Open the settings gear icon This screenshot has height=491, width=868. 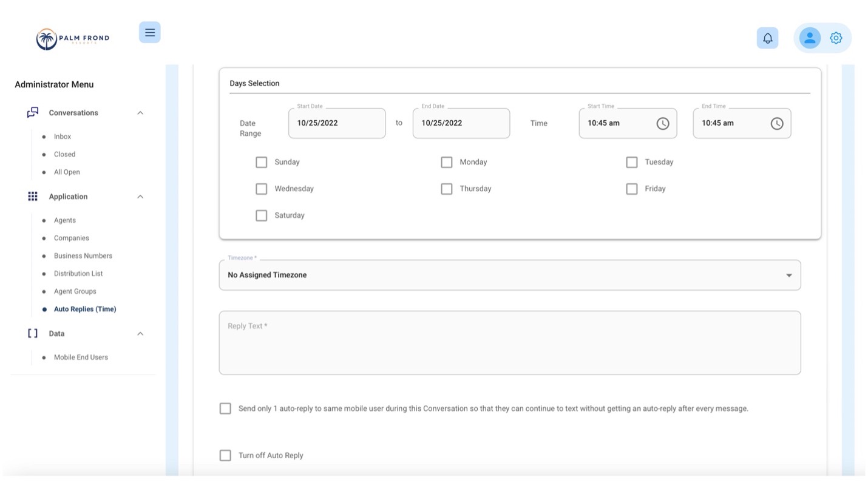(x=836, y=38)
